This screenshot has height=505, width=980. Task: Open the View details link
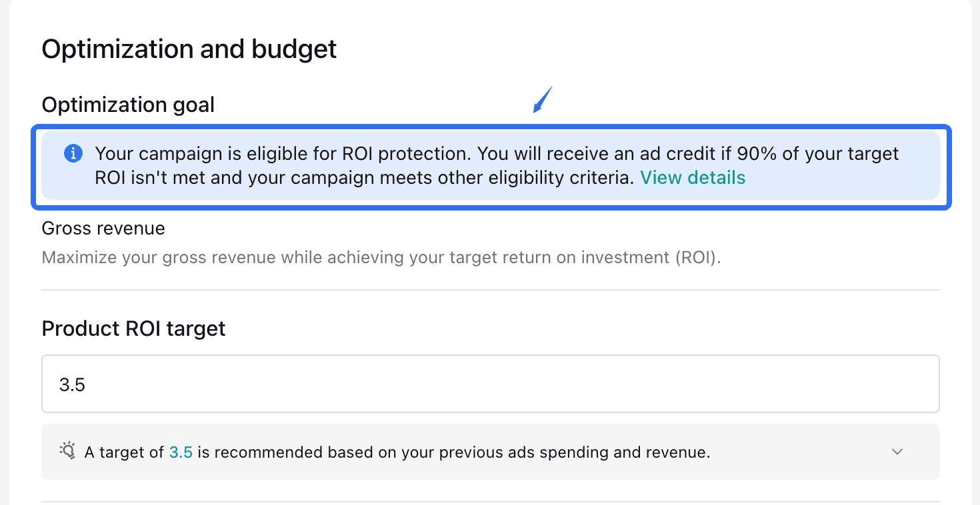point(693,177)
